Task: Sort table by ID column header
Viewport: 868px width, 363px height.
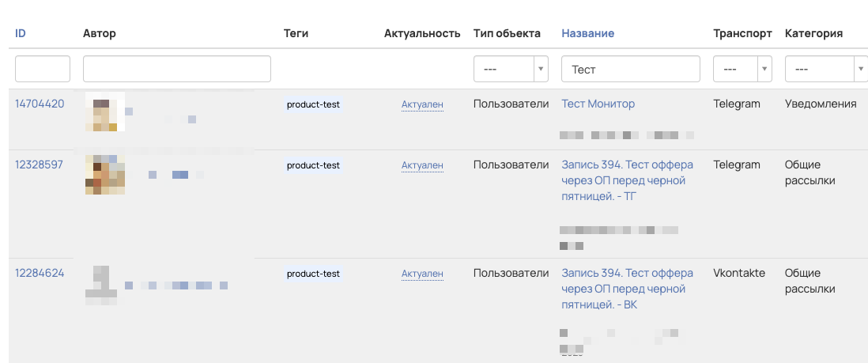Action: 21,33
